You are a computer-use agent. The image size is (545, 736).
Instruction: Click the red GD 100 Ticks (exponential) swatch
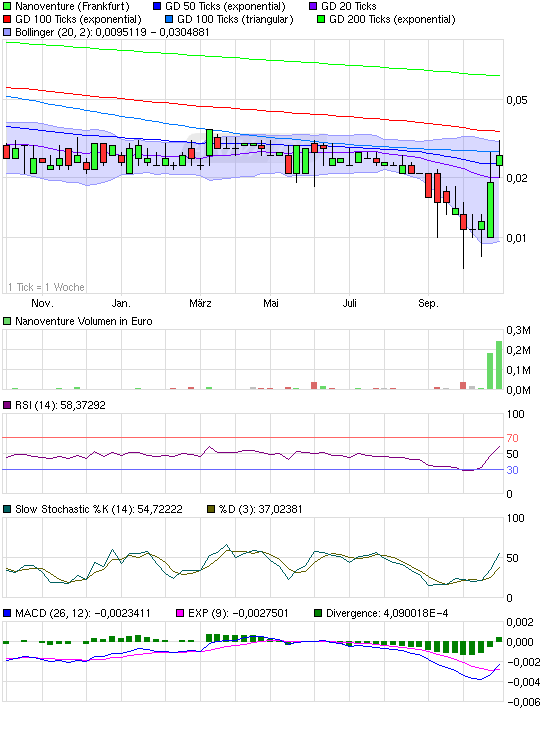(x=7, y=20)
